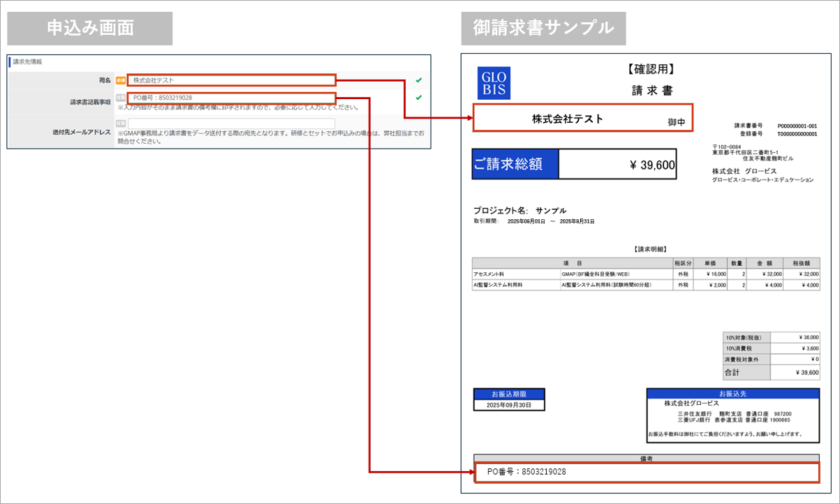Click the アセスメント料 row cell
Screen dimensions: 840x504
[x=516, y=275]
